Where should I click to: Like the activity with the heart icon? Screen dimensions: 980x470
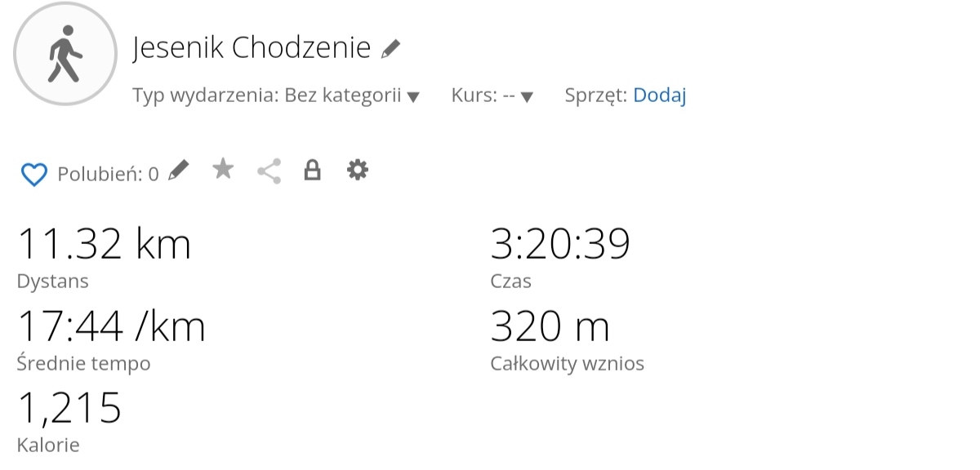(33, 174)
